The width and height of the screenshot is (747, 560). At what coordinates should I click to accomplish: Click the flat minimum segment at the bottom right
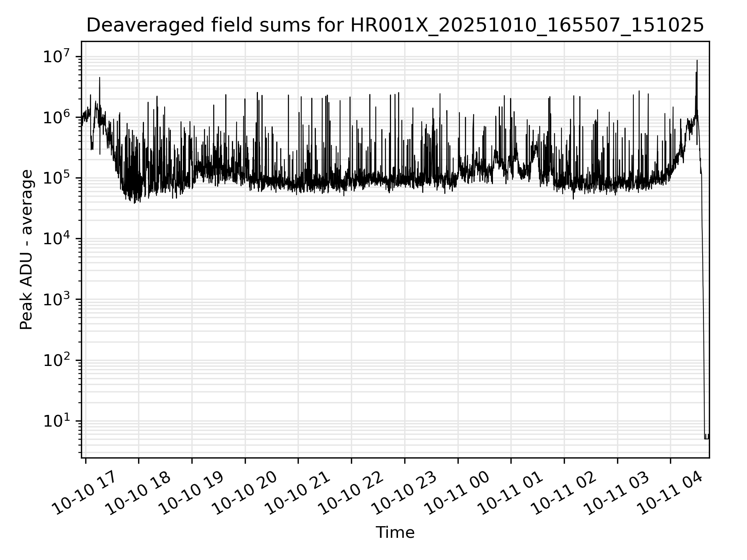[x=707, y=439]
